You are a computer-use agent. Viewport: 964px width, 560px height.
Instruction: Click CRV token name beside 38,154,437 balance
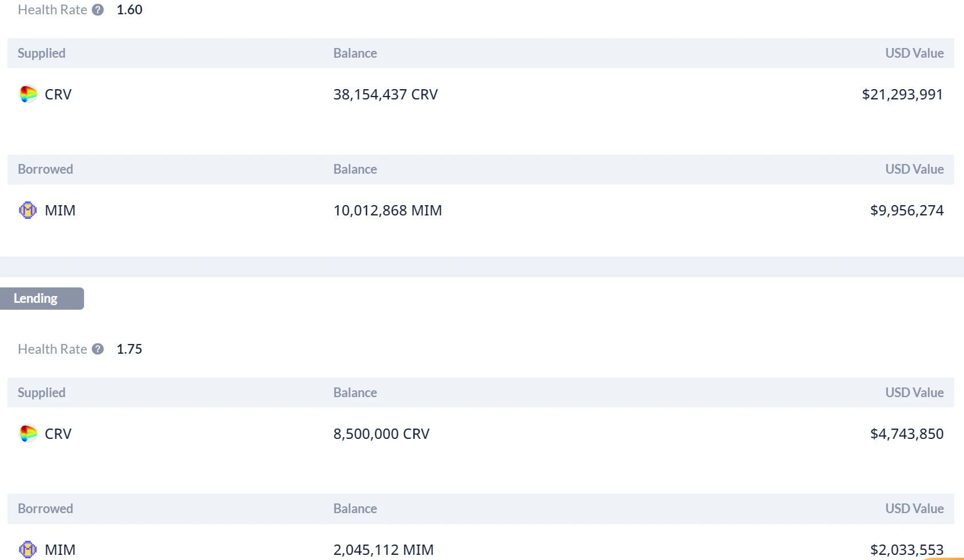[x=58, y=94]
